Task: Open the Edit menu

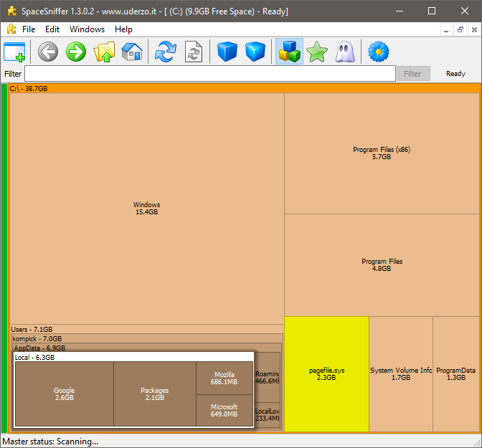Action: click(52, 29)
